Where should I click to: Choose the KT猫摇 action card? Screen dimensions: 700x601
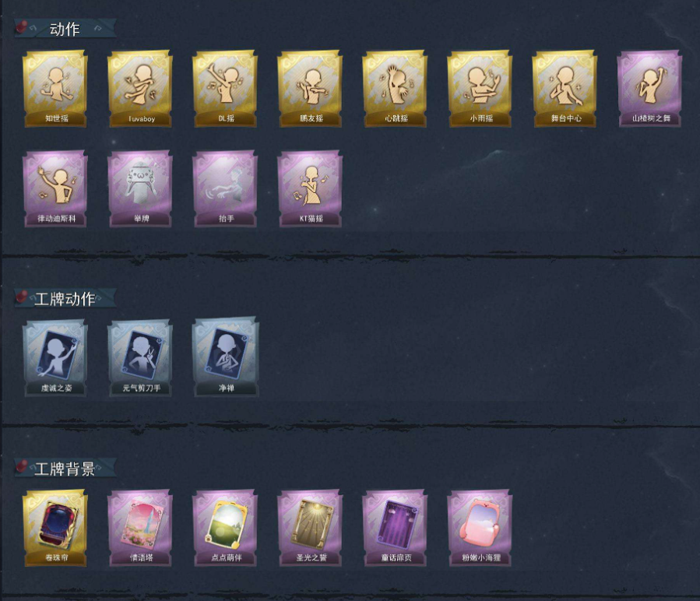[x=310, y=189]
